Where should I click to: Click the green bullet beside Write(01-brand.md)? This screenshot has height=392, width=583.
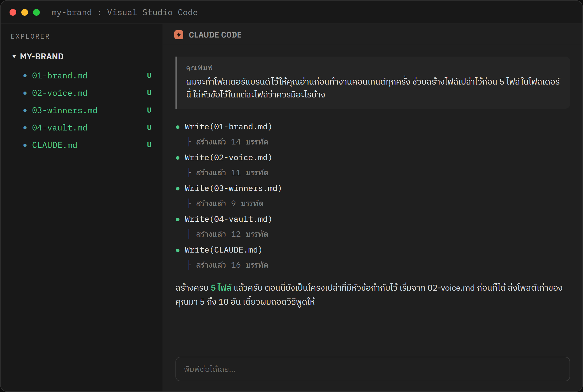[x=177, y=127]
